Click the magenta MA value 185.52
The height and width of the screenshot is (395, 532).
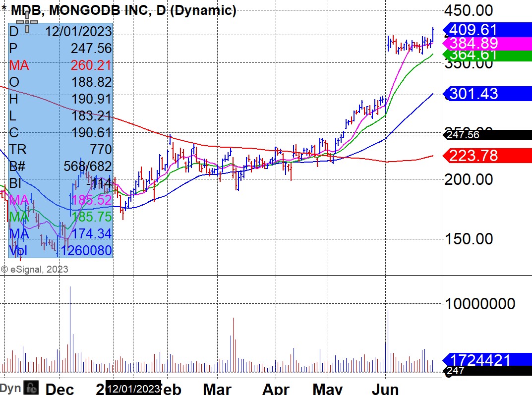point(91,200)
